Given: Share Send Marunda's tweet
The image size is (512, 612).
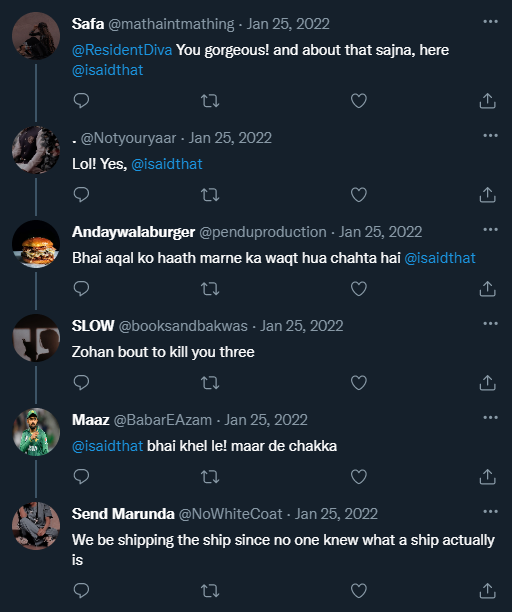Looking at the screenshot, I should 487,591.
